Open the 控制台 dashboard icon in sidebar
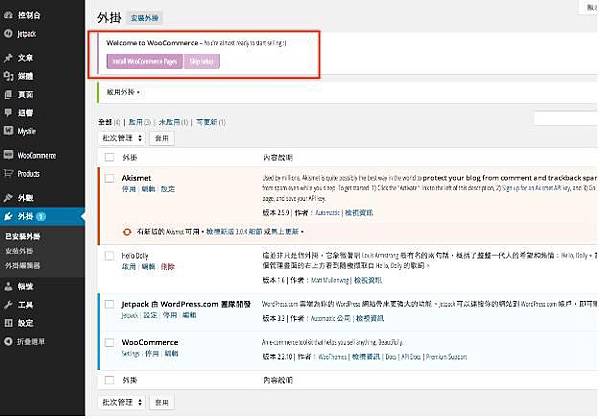The height and width of the screenshot is (419, 600). point(8,15)
